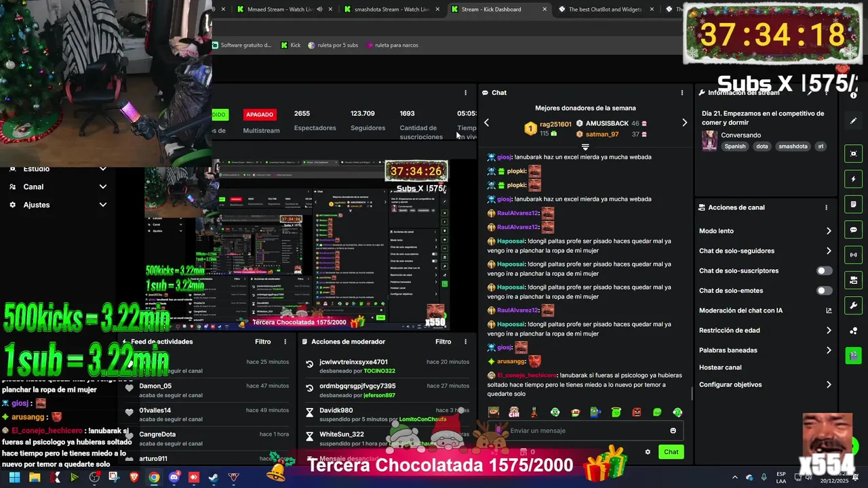This screenshot has height=488, width=868.
Task: Open Chrome from the taskbar
Action: pos(154,477)
